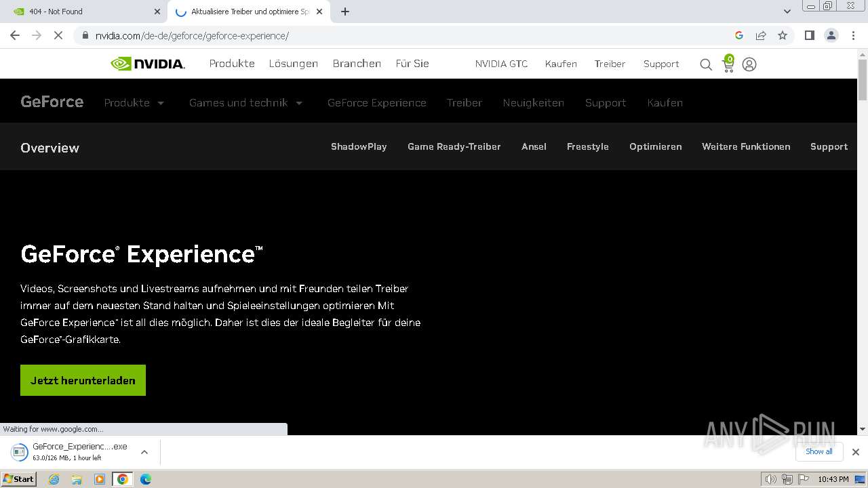Open the shopping cart icon
The height and width of the screenshot is (488, 868).
(728, 64)
